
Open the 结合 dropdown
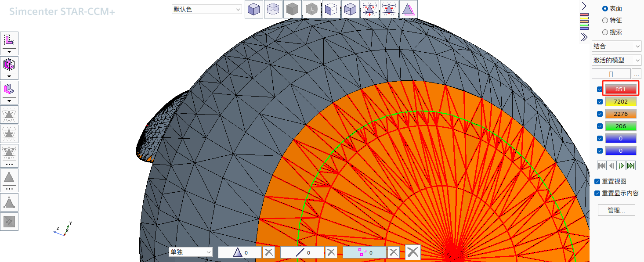[x=617, y=46]
